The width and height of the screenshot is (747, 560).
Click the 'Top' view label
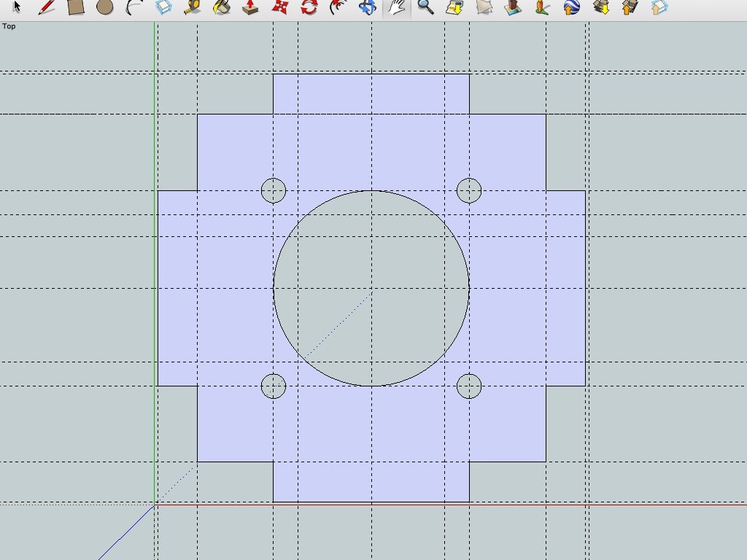9,26
